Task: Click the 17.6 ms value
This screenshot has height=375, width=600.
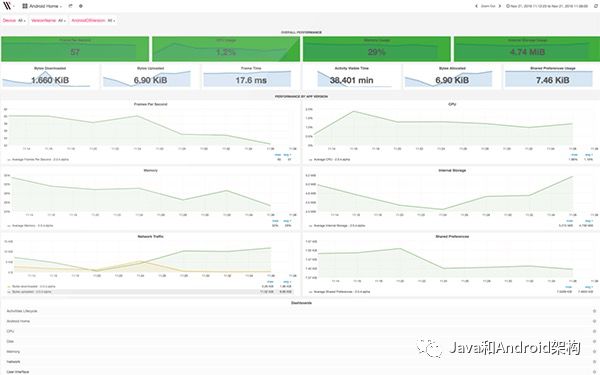Action: (251, 80)
